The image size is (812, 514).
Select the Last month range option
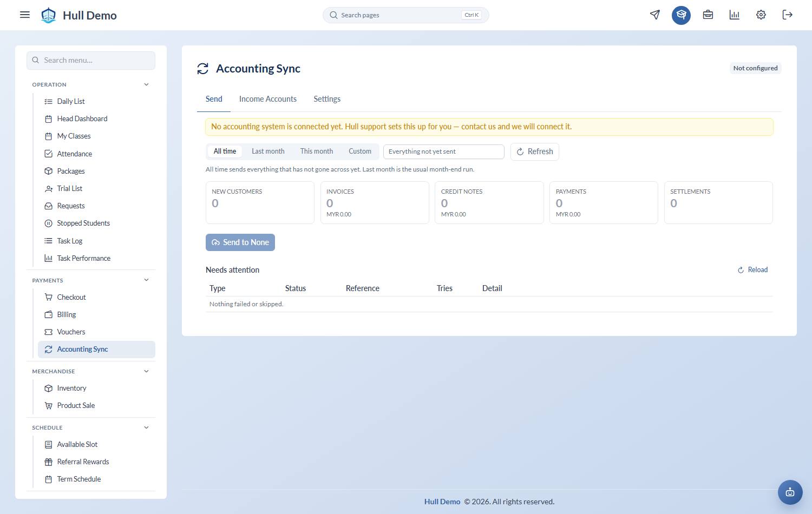(268, 151)
